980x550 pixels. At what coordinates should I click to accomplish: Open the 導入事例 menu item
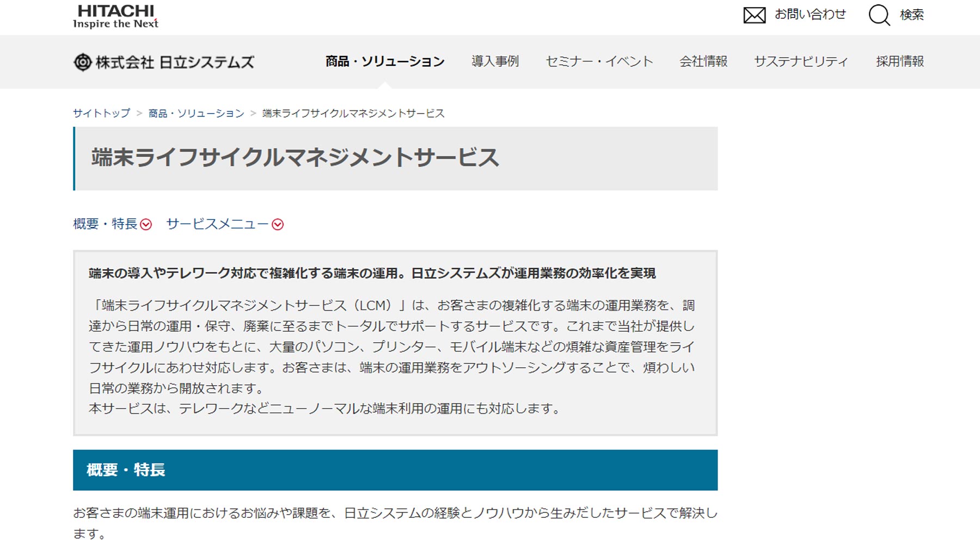point(495,61)
